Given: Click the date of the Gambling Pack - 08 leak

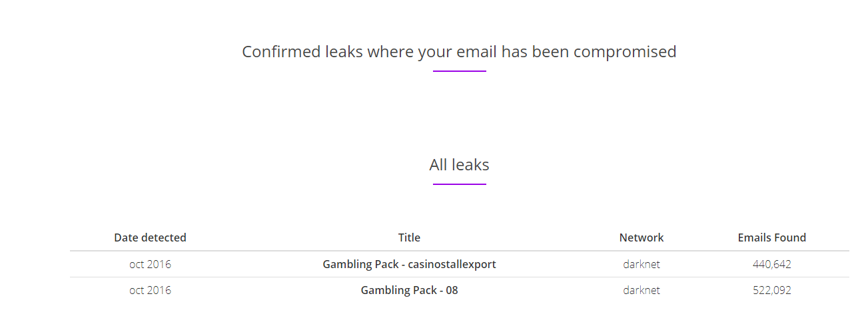Looking at the screenshot, I should click(150, 290).
